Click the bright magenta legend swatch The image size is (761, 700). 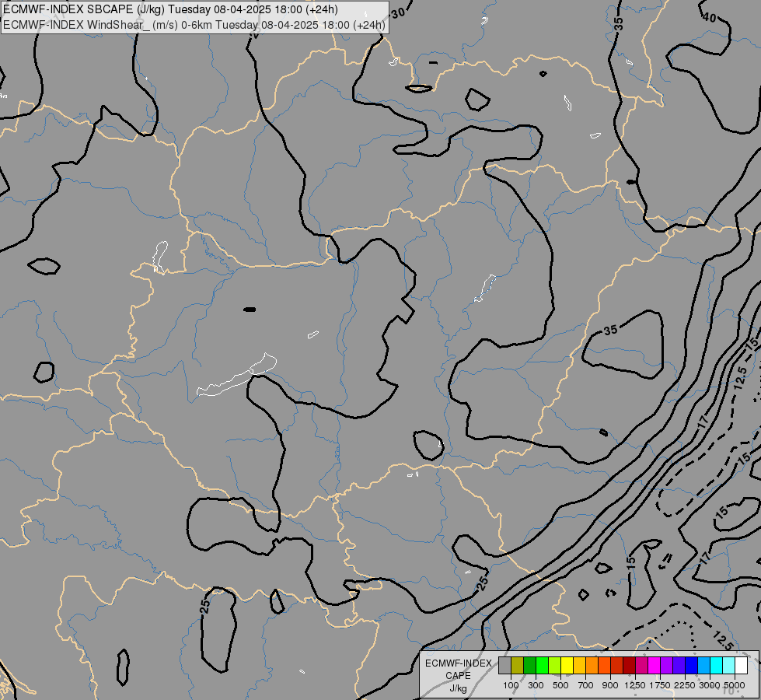point(654,666)
